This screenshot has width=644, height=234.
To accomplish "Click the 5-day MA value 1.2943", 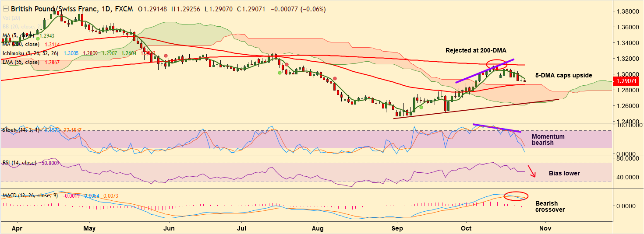I will [47, 35].
